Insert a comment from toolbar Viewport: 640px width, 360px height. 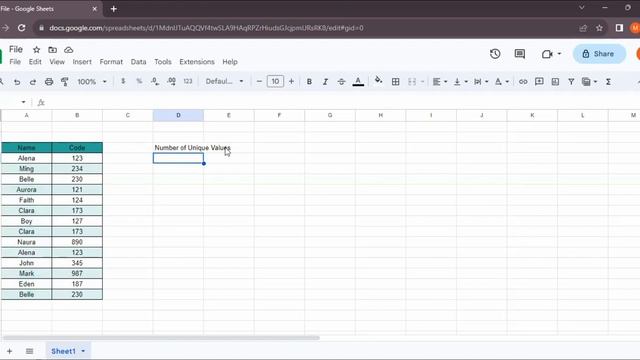point(539,82)
